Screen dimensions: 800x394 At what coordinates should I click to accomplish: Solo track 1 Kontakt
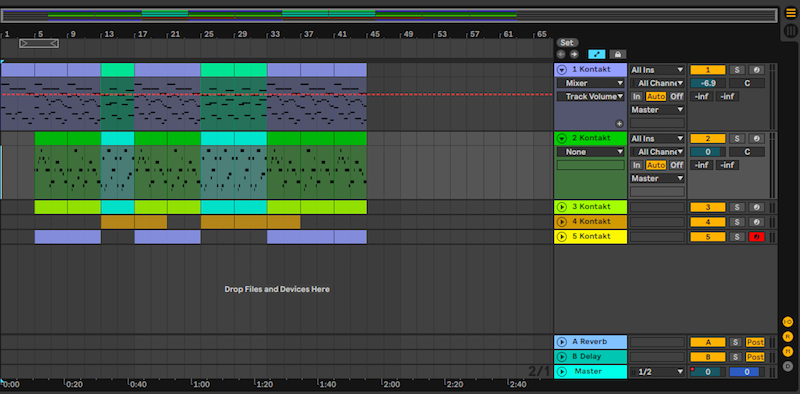tap(737, 70)
